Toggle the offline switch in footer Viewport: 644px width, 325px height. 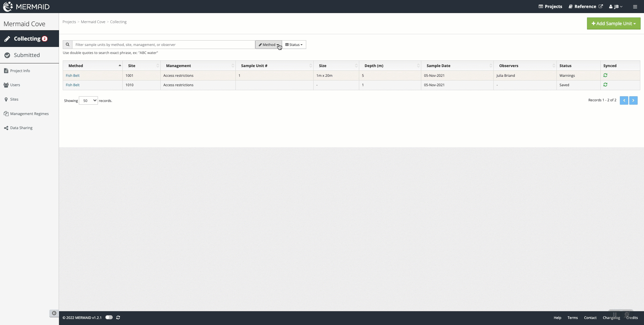coord(109,318)
